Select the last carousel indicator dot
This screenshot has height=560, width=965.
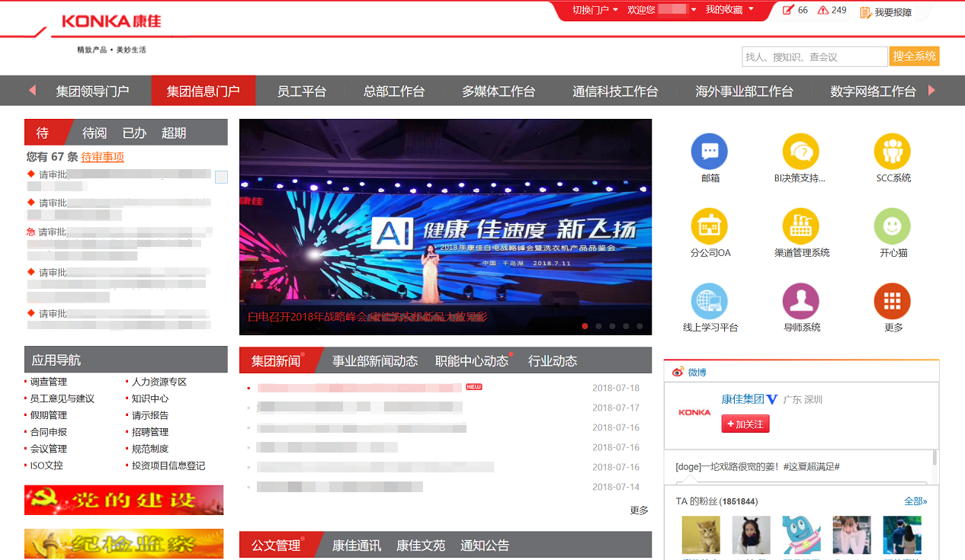pos(640,326)
